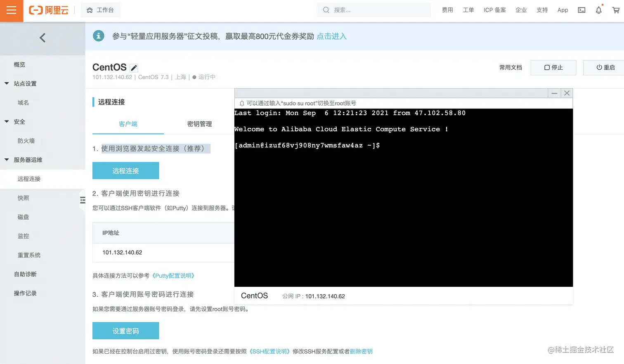
Task: Close the terminal popup window
Action: point(567,93)
